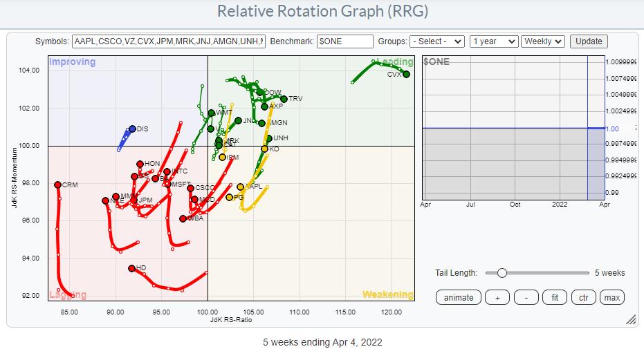Image resolution: width=644 pixels, height=349 pixels.
Task: Click the fit button
Action: (555, 297)
